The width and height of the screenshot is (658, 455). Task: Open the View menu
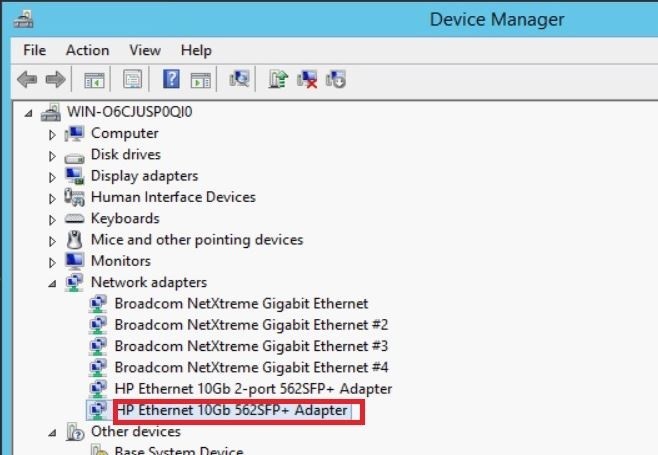[x=145, y=50]
